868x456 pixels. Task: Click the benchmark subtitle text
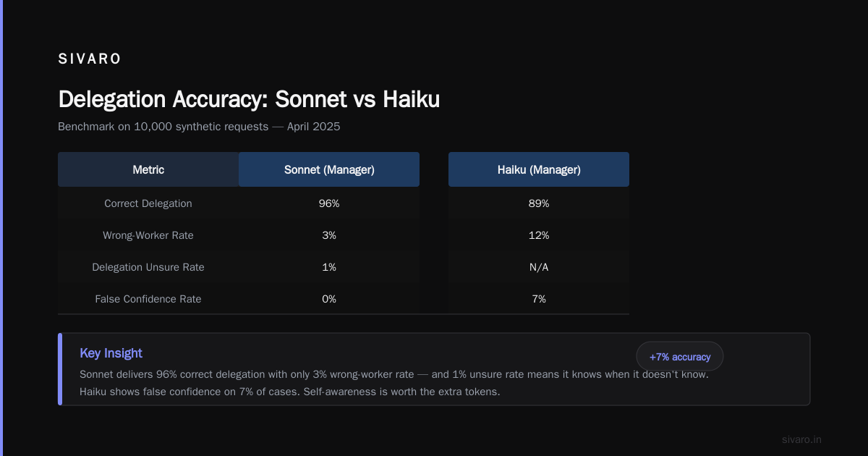[x=199, y=127]
